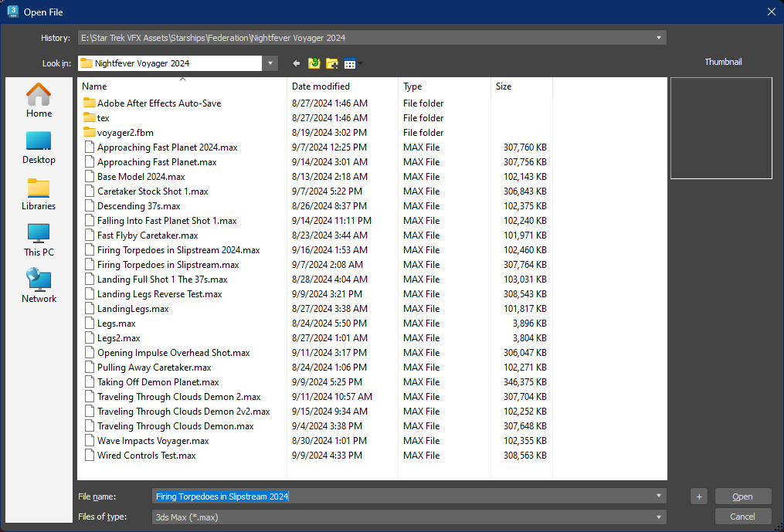784x532 pixels.
Task: Browse Network via the sidebar icon
Action: [x=38, y=284]
